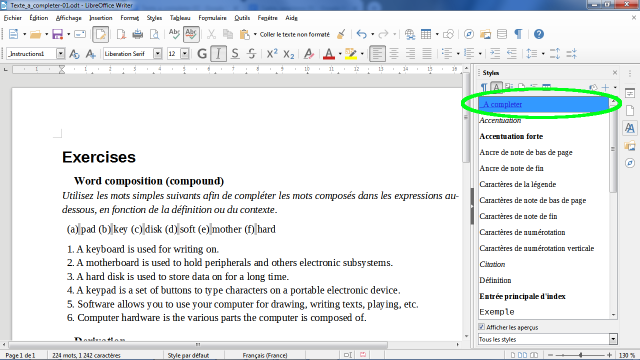Select Character styles button in Styles panel
Screen dimensions: 640x360
(496, 87)
